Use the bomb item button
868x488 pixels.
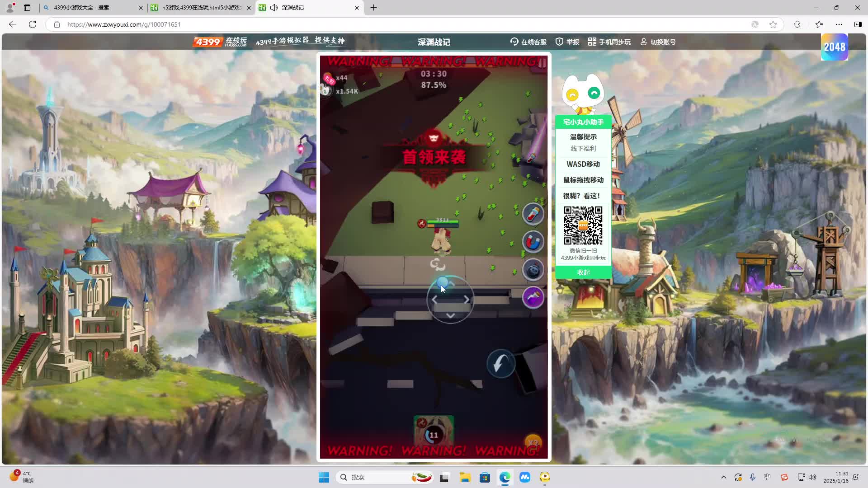(x=533, y=270)
